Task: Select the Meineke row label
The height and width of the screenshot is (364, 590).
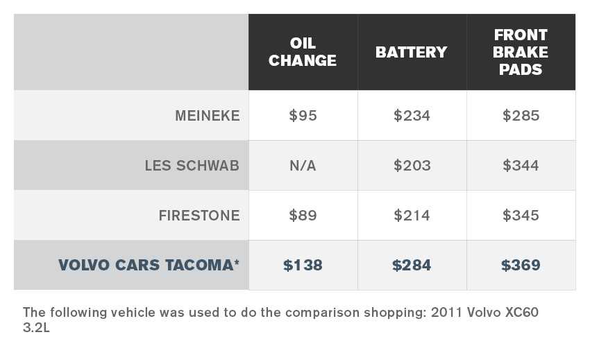Action: pyautogui.click(x=208, y=116)
